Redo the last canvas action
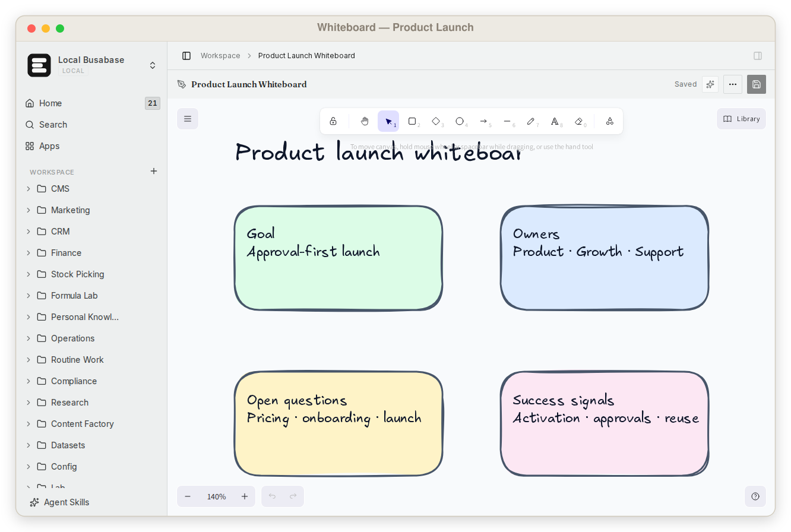Image resolution: width=791 pixels, height=532 pixels. tap(293, 496)
